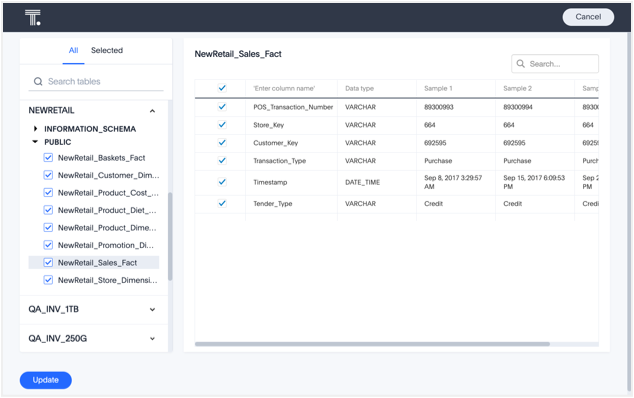Deselect the Timestamp column checkbox
The height and width of the screenshot is (398, 634).
pos(222,182)
